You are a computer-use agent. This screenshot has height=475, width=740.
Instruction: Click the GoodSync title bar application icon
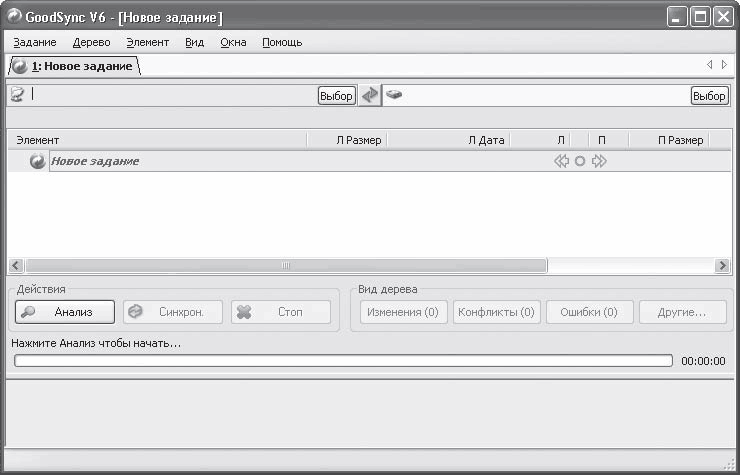15,17
